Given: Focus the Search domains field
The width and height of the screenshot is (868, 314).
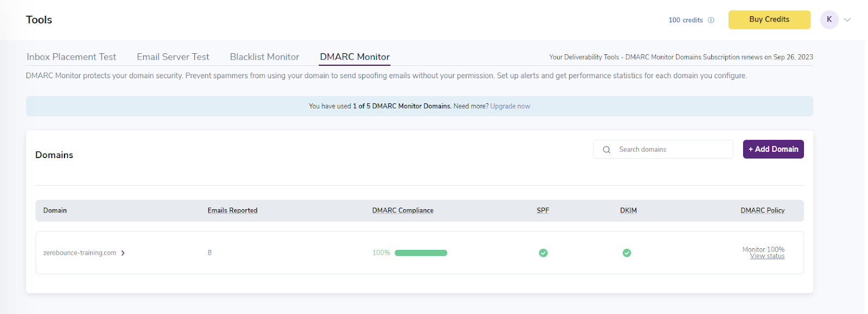Looking at the screenshot, I should [x=663, y=149].
